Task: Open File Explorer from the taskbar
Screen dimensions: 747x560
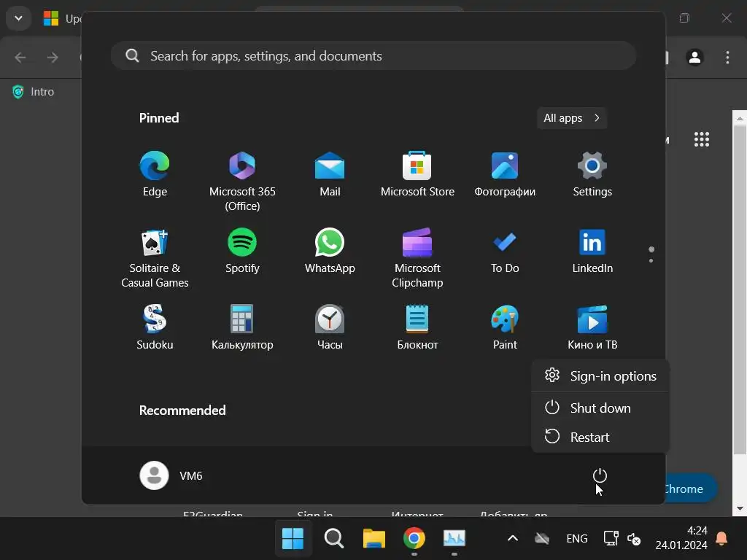Action: pyautogui.click(x=374, y=538)
